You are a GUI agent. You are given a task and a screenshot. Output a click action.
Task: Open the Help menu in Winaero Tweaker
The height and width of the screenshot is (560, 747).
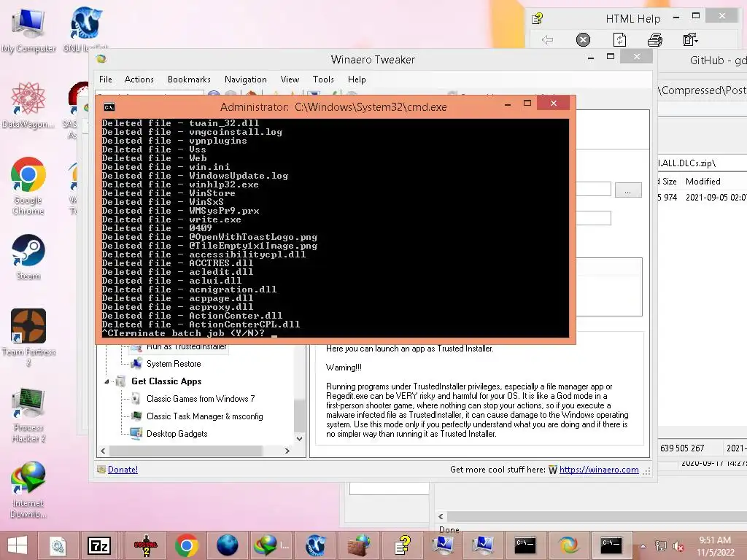[357, 79]
